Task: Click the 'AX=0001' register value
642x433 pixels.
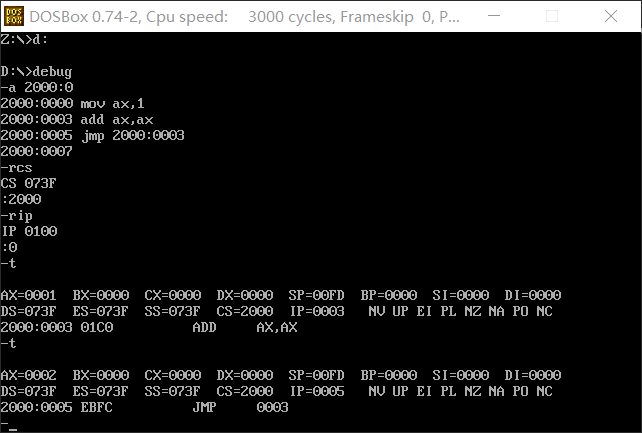Action: pyautogui.click(x=28, y=295)
